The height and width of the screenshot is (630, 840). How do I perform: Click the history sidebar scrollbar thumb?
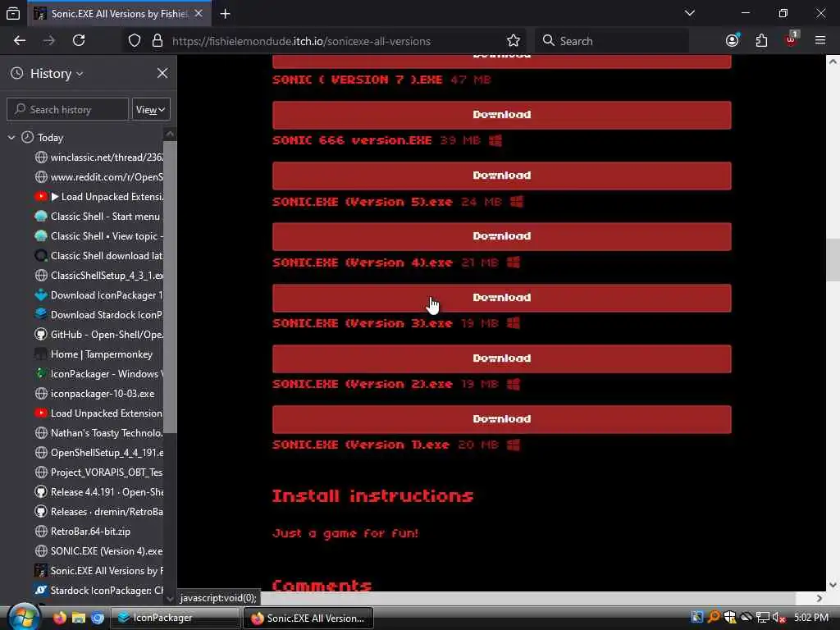pyautogui.click(x=170, y=286)
